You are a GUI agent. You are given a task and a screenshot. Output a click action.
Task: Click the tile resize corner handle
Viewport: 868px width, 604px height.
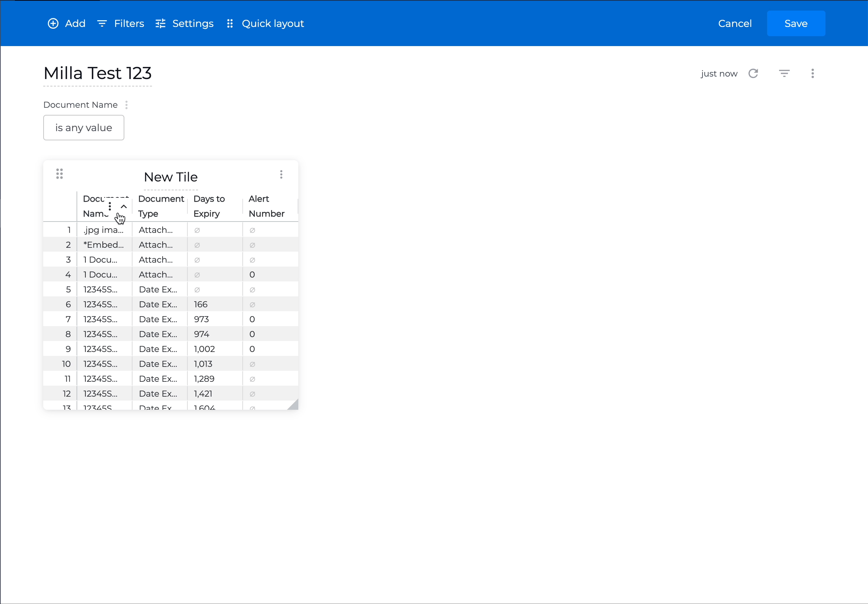293,405
